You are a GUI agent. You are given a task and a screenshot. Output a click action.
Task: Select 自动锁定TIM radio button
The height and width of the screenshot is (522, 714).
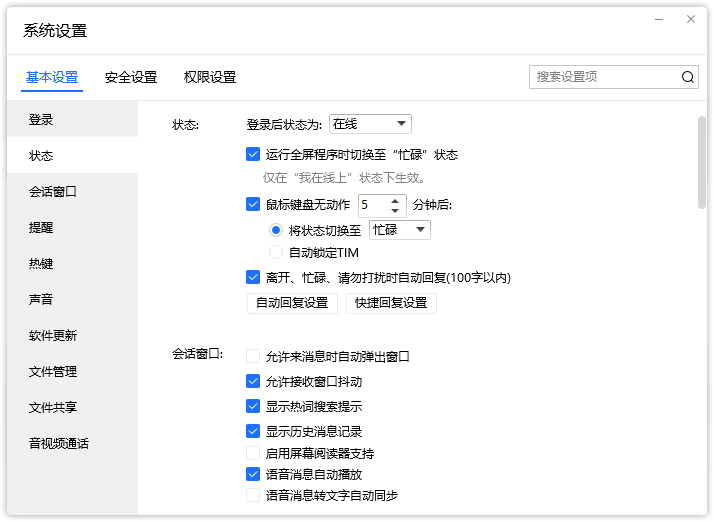(x=276, y=253)
